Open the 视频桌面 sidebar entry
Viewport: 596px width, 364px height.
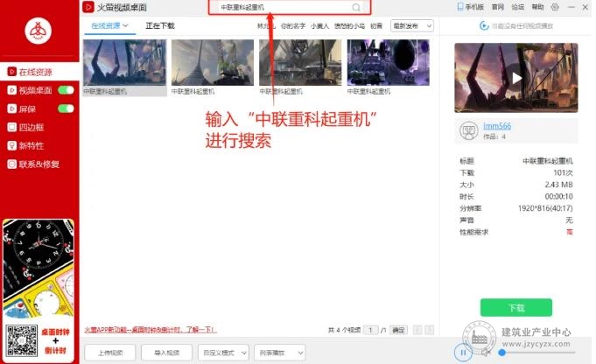tap(35, 90)
